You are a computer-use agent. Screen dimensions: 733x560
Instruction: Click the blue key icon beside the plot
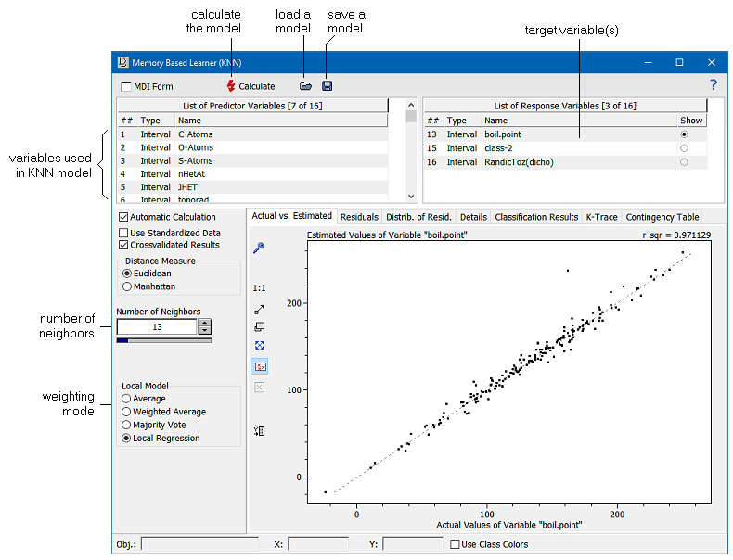tap(259, 248)
